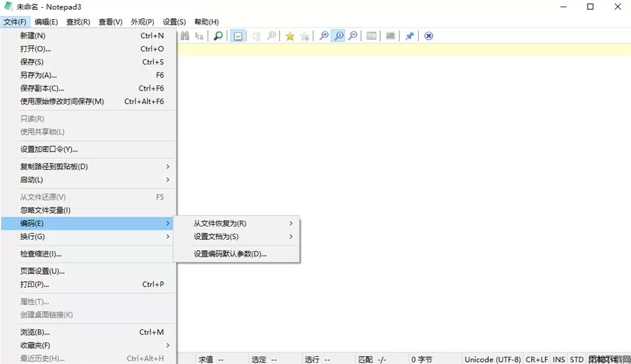
Task: Click the binoculars Find icon in toolbar
Action: (185, 36)
